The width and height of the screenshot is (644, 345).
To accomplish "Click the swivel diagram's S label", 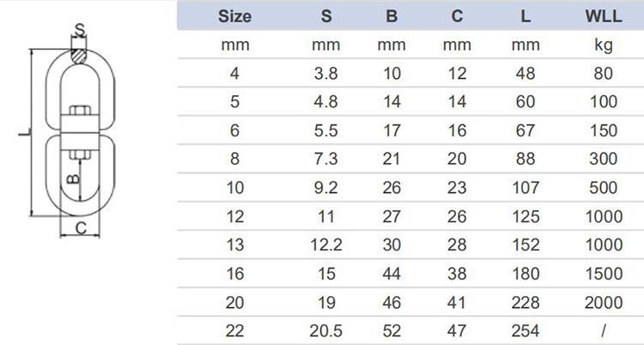I will point(80,30).
